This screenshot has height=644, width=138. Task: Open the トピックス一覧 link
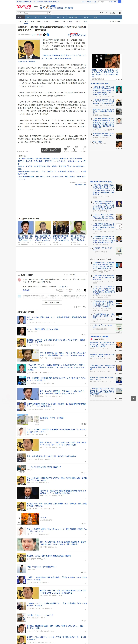pyautogui.click(x=115, y=22)
